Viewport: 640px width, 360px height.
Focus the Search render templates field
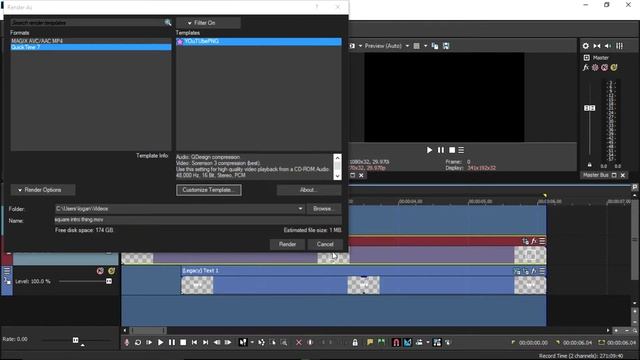point(87,22)
